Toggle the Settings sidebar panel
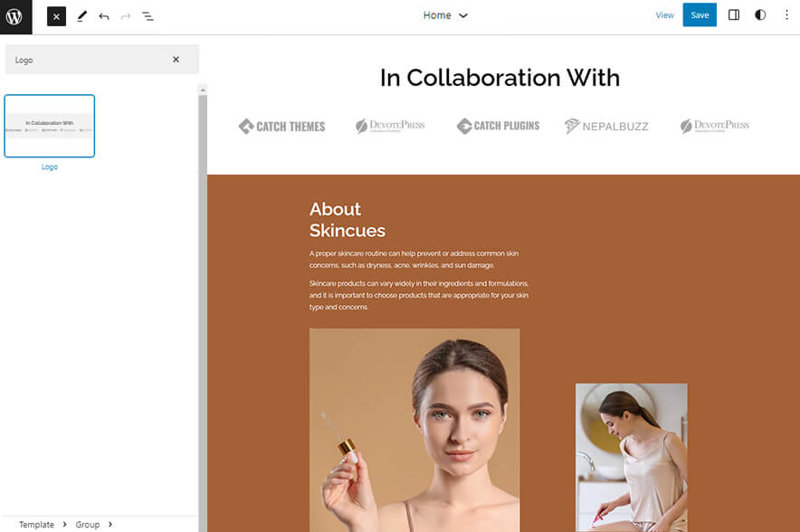The height and width of the screenshot is (532, 800). click(734, 14)
